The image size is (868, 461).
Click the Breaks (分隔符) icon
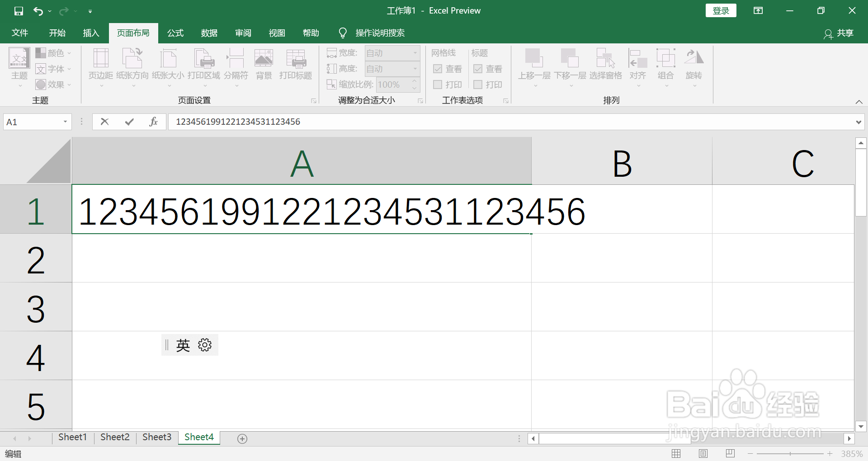pyautogui.click(x=236, y=59)
